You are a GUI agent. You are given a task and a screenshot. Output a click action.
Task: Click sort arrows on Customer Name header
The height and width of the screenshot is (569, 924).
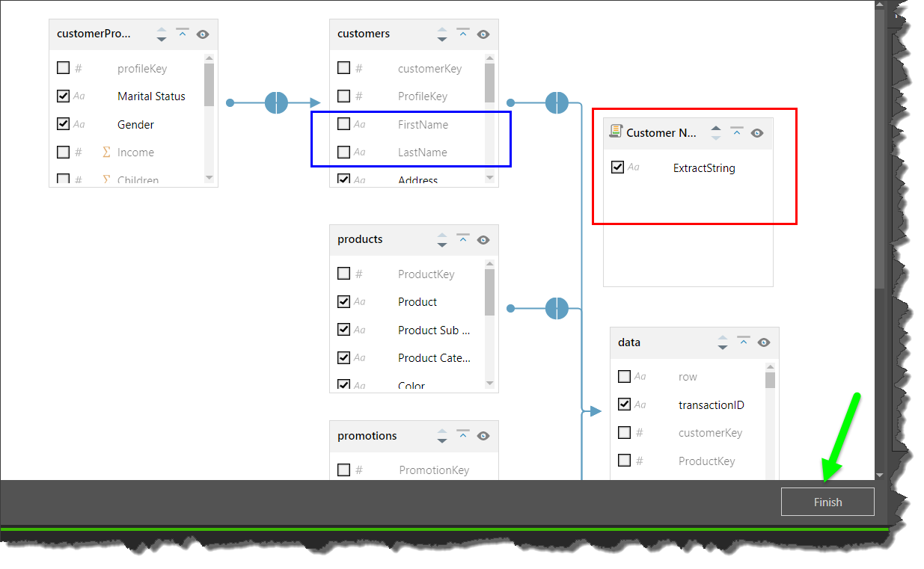click(716, 133)
